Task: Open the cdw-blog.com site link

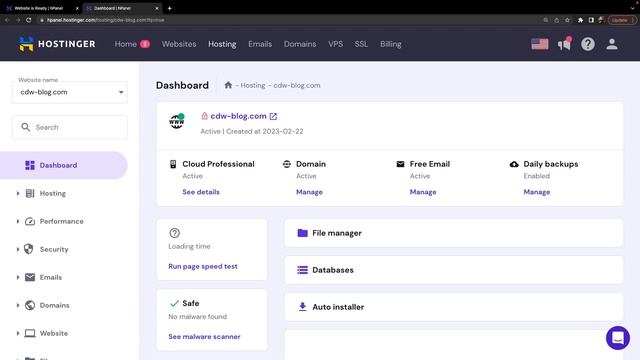Action: coord(238,116)
